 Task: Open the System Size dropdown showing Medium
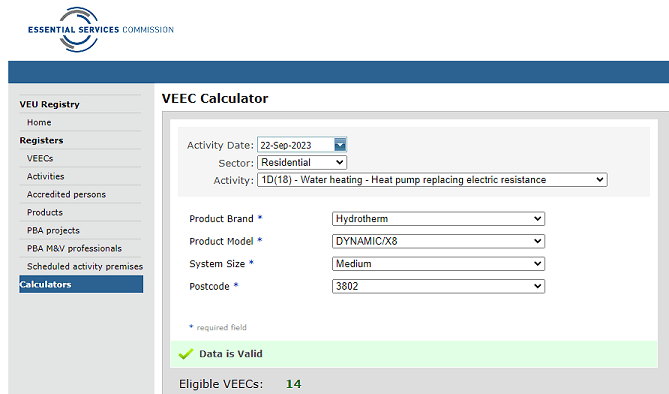tap(438, 264)
